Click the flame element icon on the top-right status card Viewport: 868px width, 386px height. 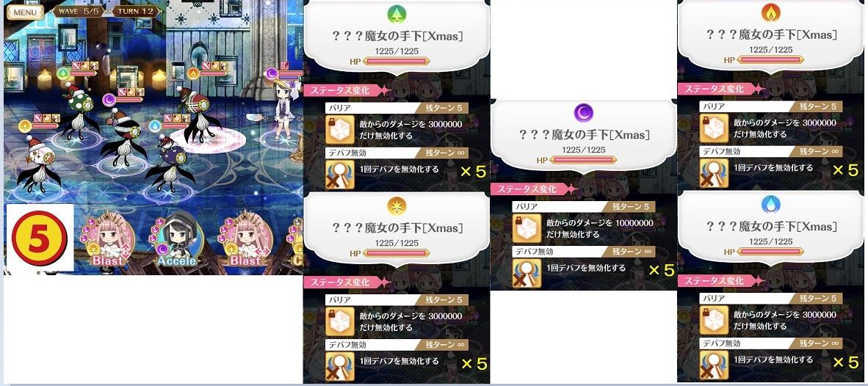pos(770,13)
